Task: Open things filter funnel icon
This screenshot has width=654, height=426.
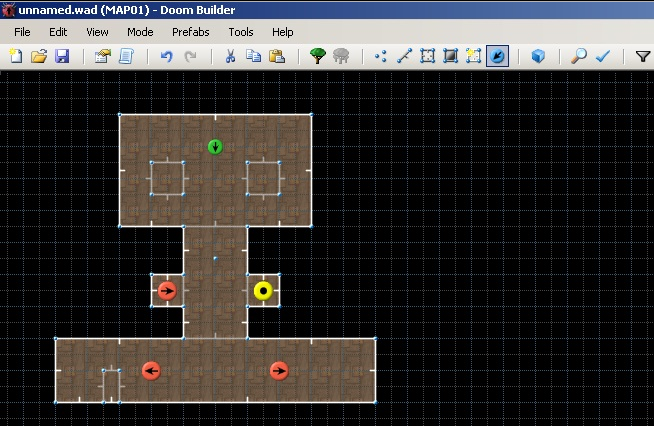Action: (643, 56)
